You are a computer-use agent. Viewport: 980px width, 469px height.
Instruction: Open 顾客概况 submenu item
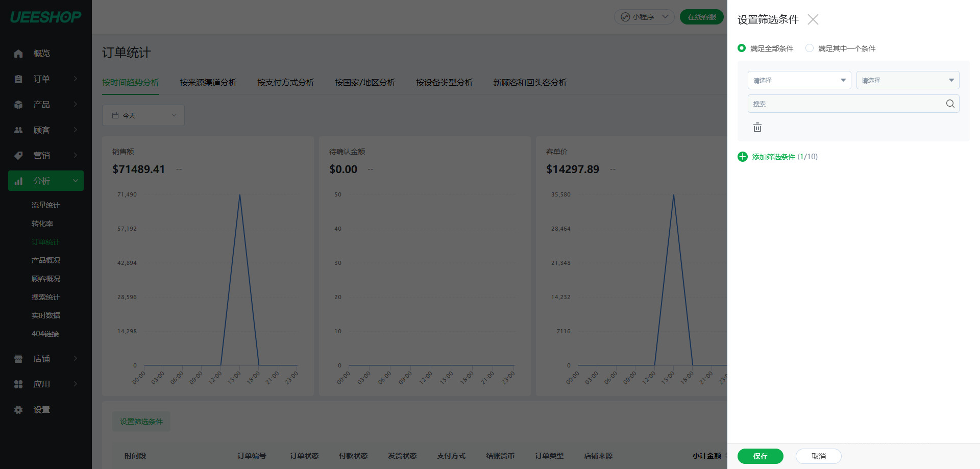click(x=46, y=279)
